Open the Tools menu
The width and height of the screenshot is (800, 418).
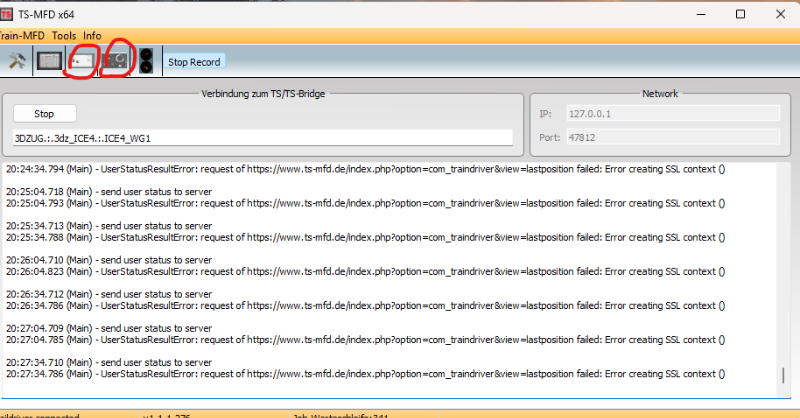point(64,36)
